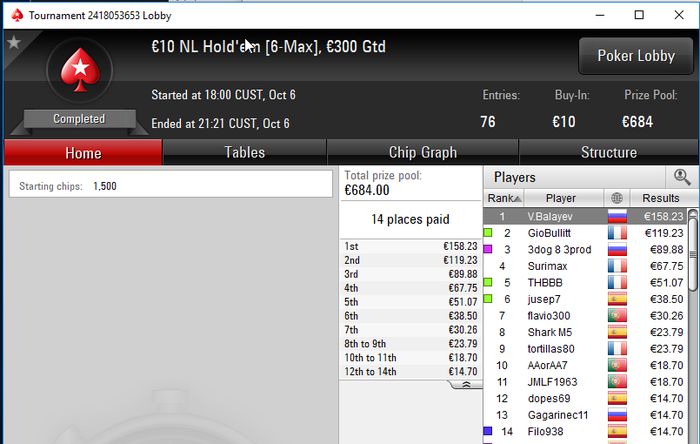Viewport: 700px width, 444px height.
Task: Collapse the prize payout list chevron
Action: click(x=466, y=385)
